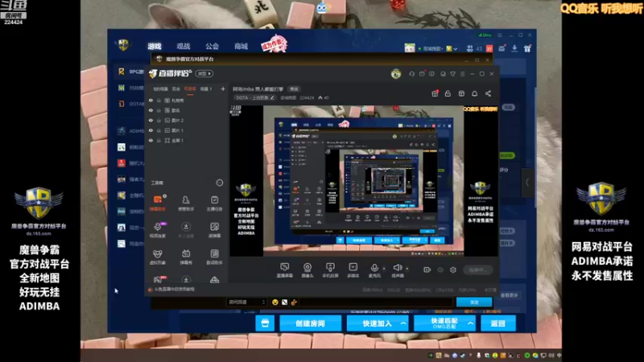
Task: Open 视频连麦 tool icon
Action: [157, 230]
